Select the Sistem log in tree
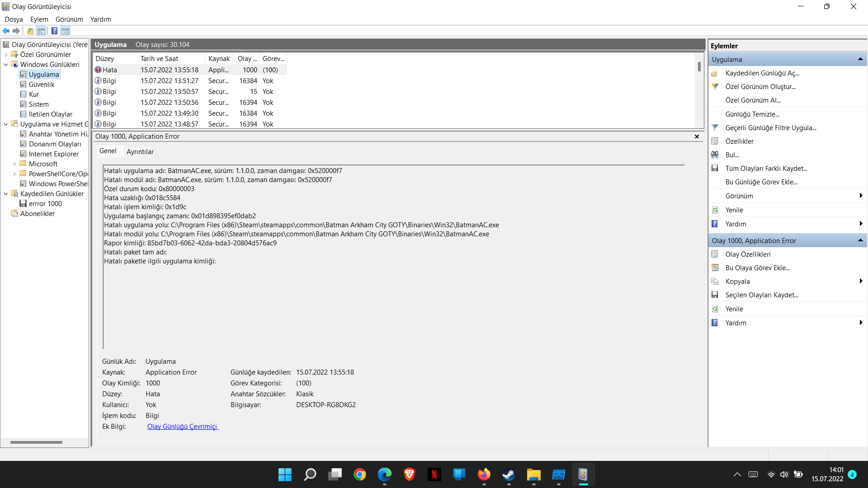Screen dimensions: 868x488 [x=38, y=104]
